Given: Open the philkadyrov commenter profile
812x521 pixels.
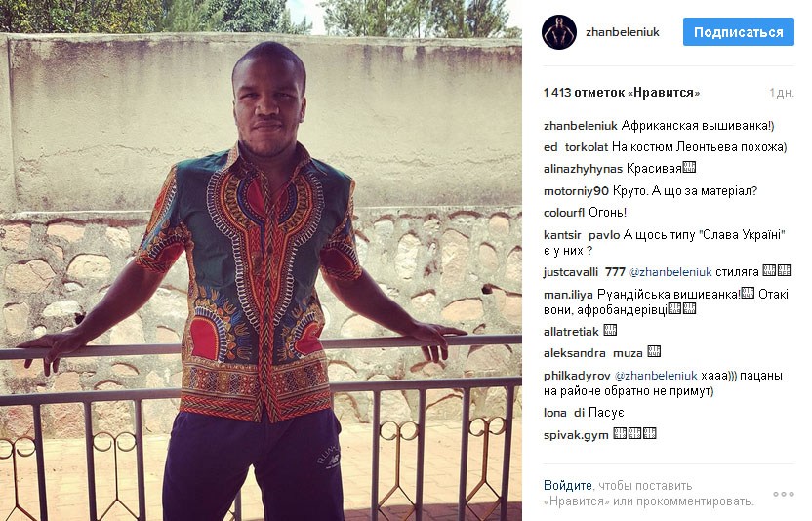Looking at the screenshot, I should 577,376.
